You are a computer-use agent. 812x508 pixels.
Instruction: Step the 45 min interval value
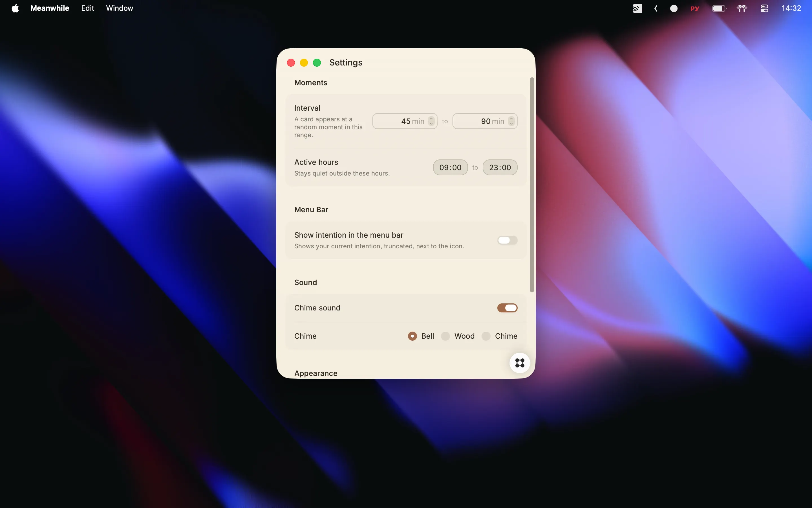[x=431, y=121]
